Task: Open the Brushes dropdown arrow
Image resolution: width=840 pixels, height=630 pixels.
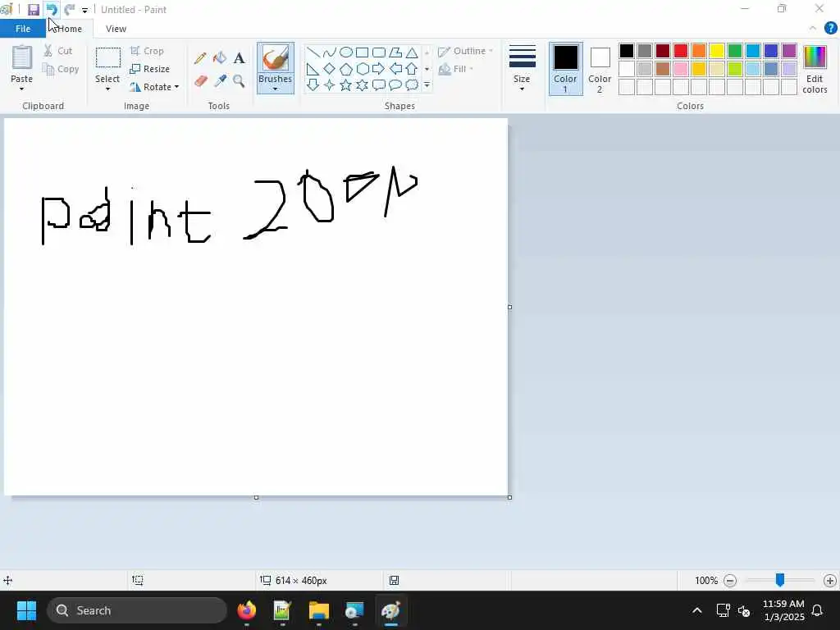Action: (276, 89)
